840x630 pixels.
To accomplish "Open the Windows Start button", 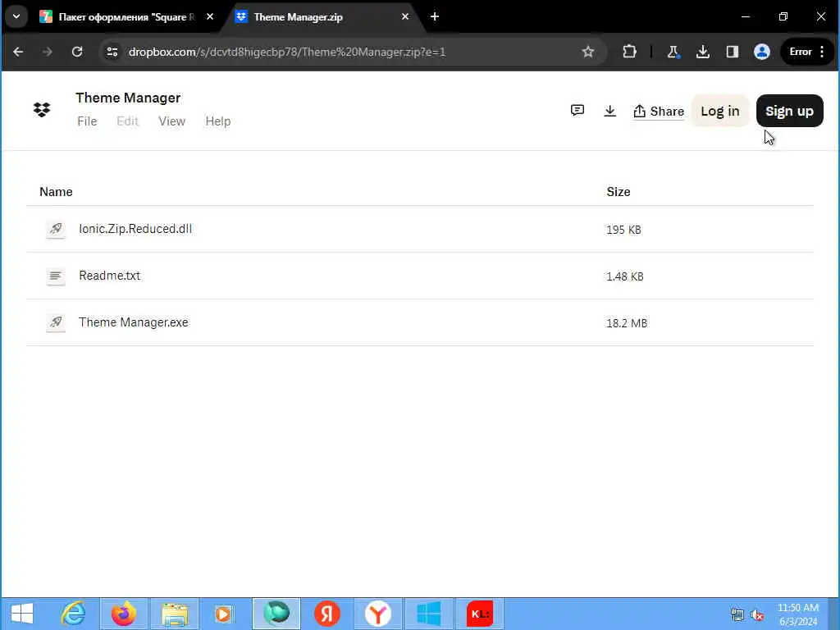I will click(x=22, y=614).
